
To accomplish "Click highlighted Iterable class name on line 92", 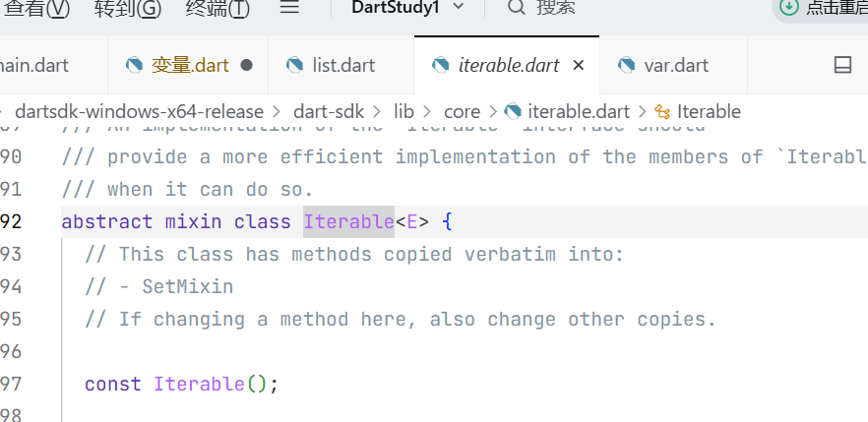I will tap(348, 222).
